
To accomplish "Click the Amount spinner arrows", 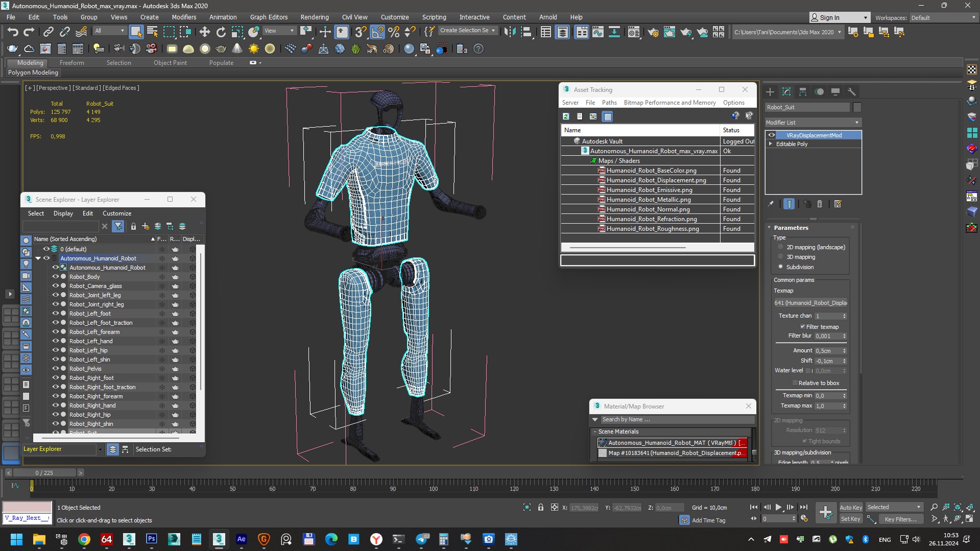I will click(844, 351).
